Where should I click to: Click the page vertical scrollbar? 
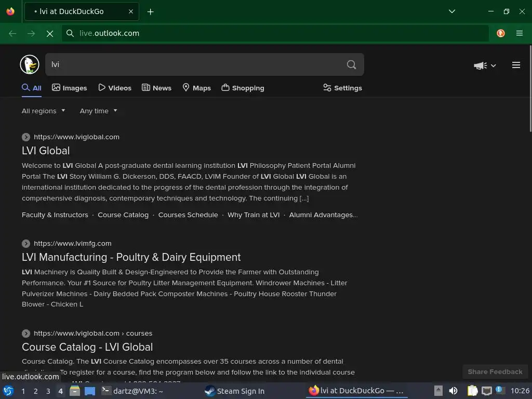[x=530, y=89]
